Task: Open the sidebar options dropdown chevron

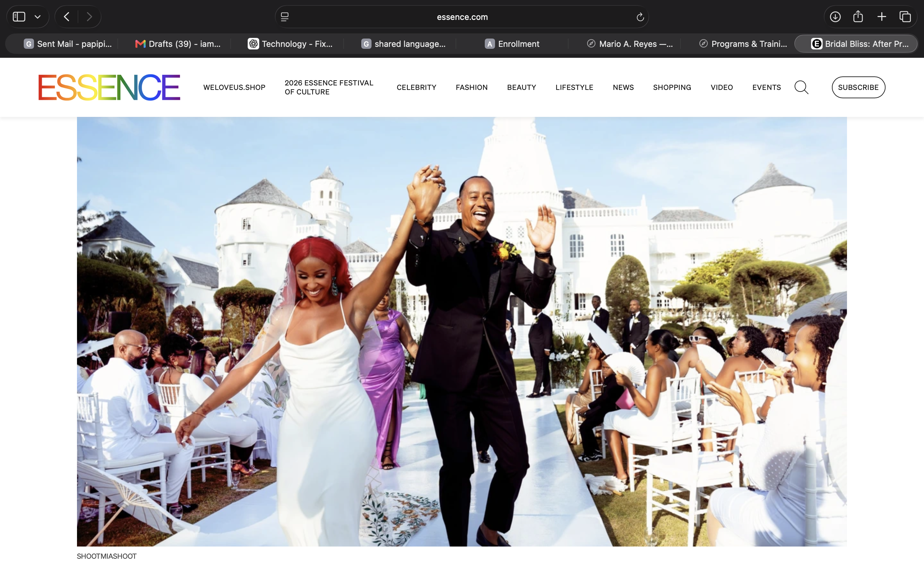Action: pyautogui.click(x=38, y=17)
